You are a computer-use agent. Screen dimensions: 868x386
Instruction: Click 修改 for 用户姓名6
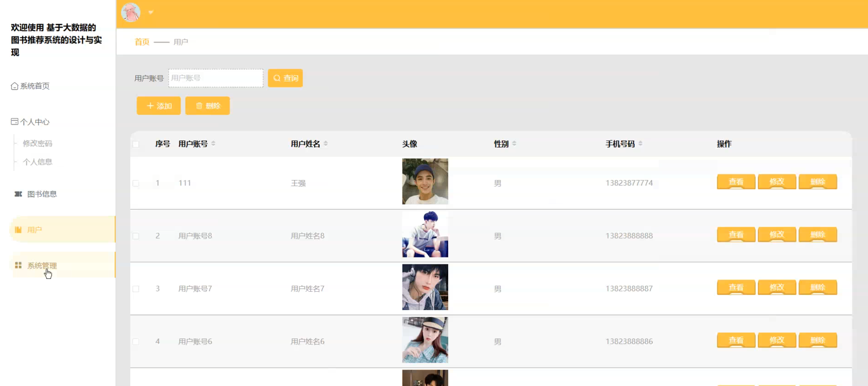point(777,340)
